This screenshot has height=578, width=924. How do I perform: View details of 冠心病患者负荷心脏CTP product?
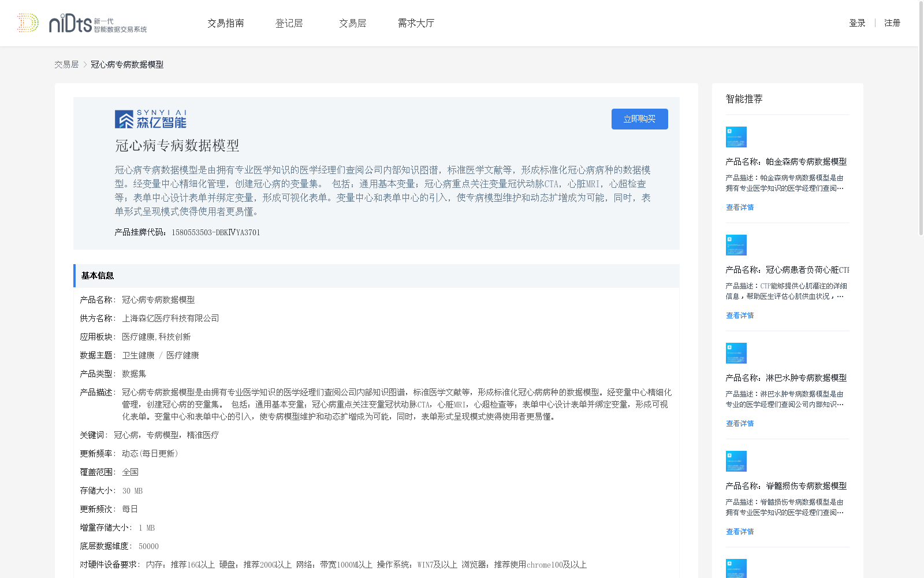click(740, 316)
